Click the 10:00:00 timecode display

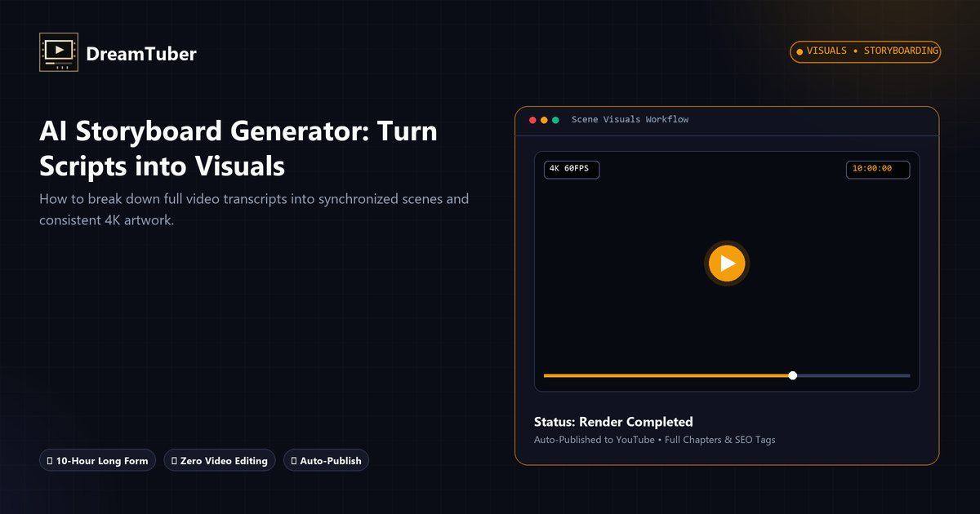878,169
